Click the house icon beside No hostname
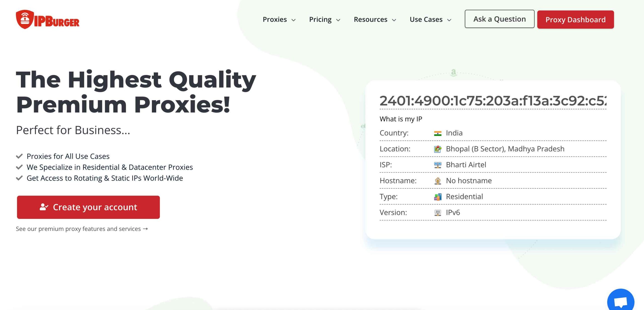This screenshot has width=644, height=310. (437, 181)
